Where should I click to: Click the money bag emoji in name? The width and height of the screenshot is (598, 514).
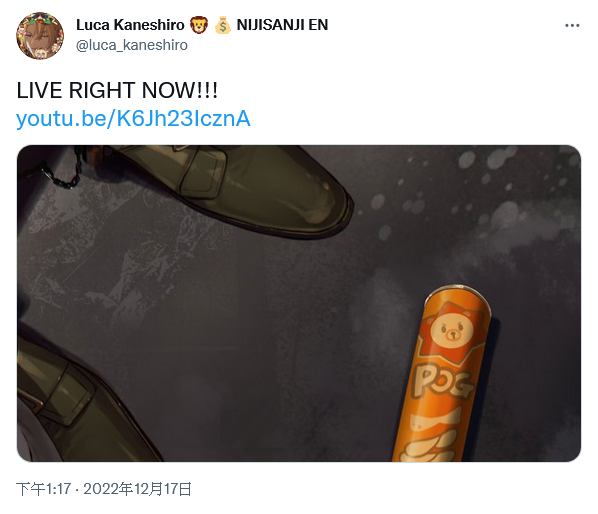[222, 25]
